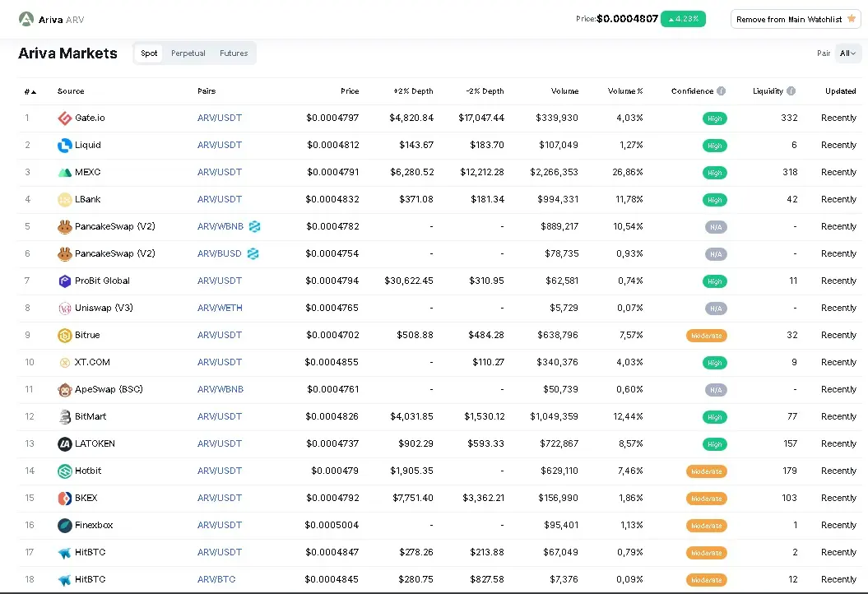868x594 pixels.
Task: Open ARV/USDT pair link for Gate.io
Action: tap(220, 118)
